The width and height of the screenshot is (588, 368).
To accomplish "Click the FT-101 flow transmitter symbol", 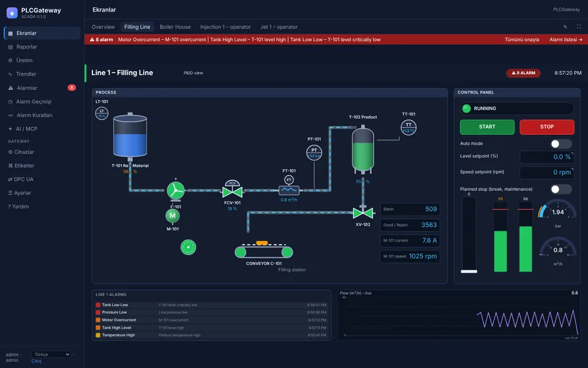I will point(288,185).
